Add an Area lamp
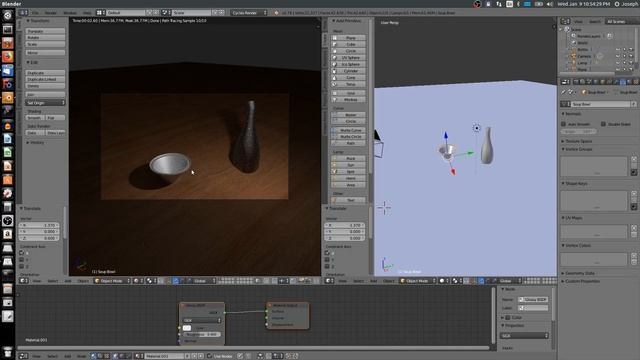640x360 pixels. click(348, 185)
